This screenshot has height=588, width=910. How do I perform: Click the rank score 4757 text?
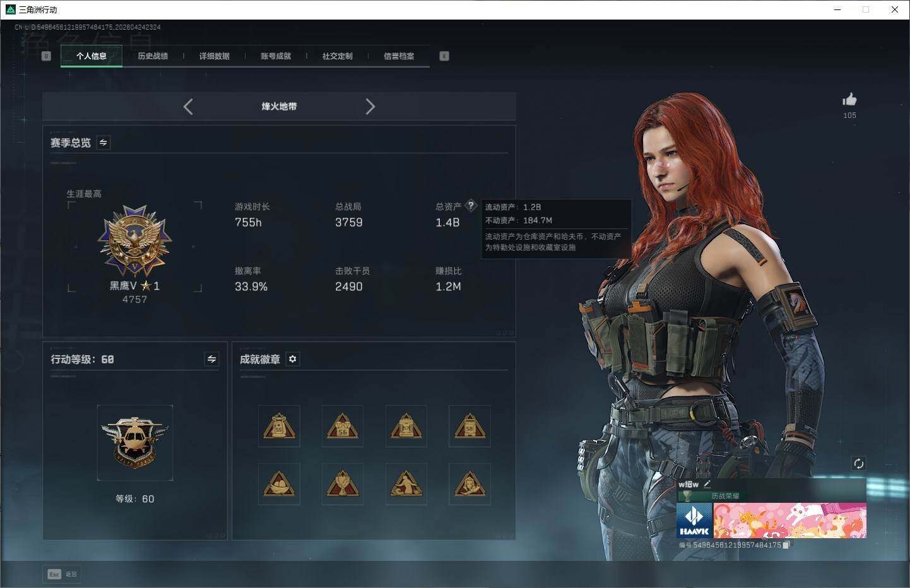[134, 300]
